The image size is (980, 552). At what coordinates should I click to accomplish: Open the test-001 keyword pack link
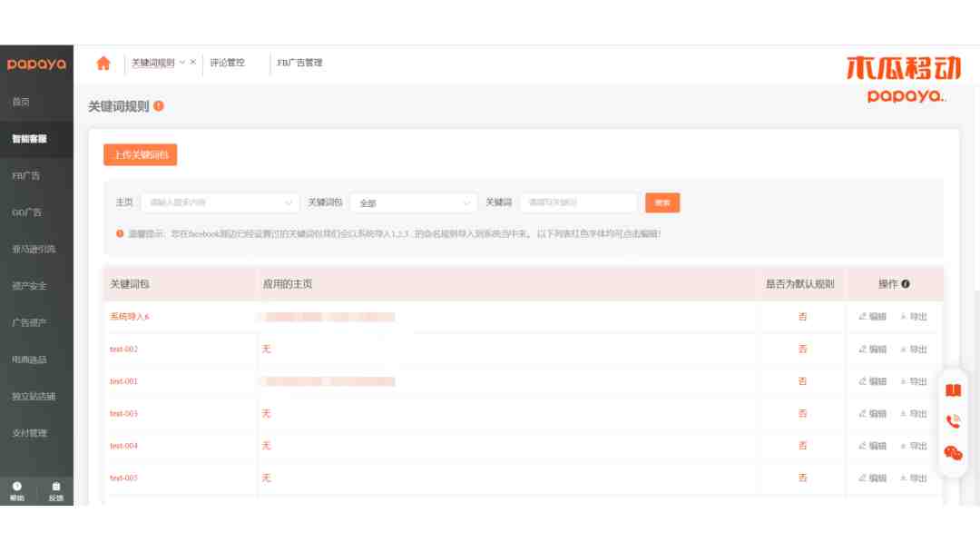click(x=123, y=381)
